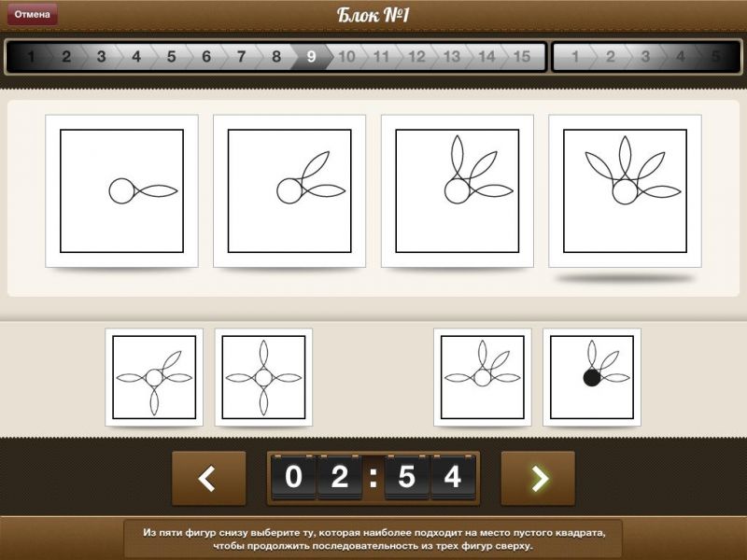Viewport: 747px width, 560px height.
Task: Click third sequence figure with three petals
Action: (x=458, y=191)
